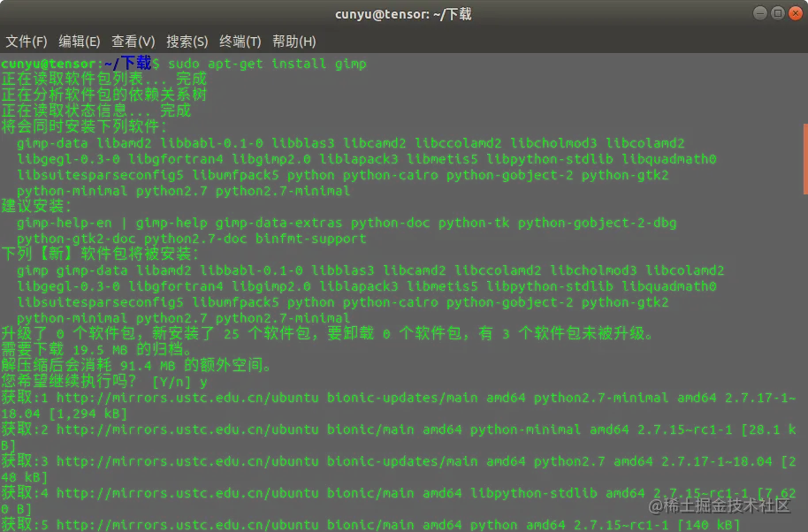Open the 编辑(E) menu
Image resolution: width=808 pixels, height=532 pixels.
[80, 42]
